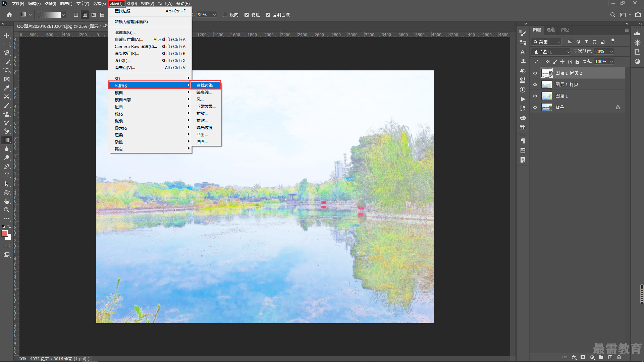
Task: Select the Brush tool
Action: [x=7, y=105]
